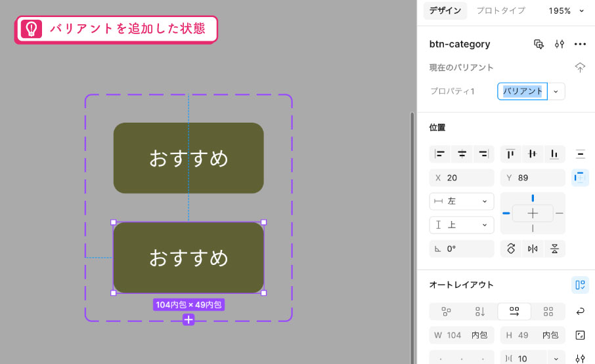This screenshot has width=595, height=364.
Task: Click the gap spacing field showing 10
Action: 523,359
